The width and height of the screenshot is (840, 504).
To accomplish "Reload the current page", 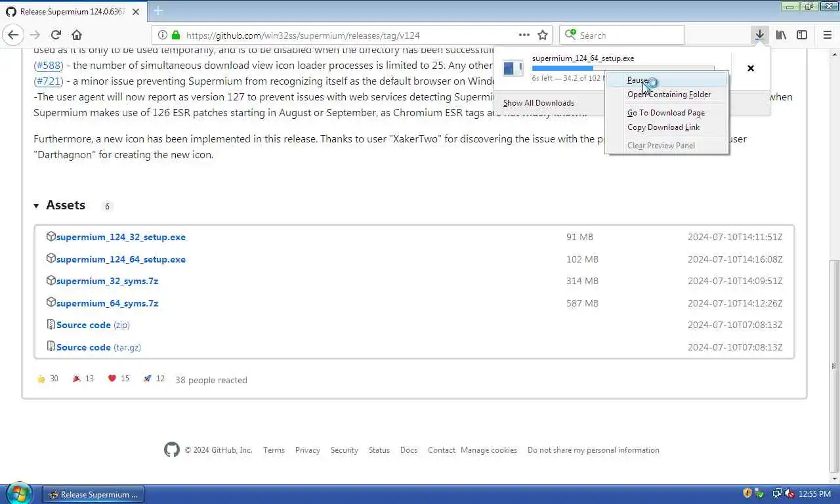I will point(56,35).
